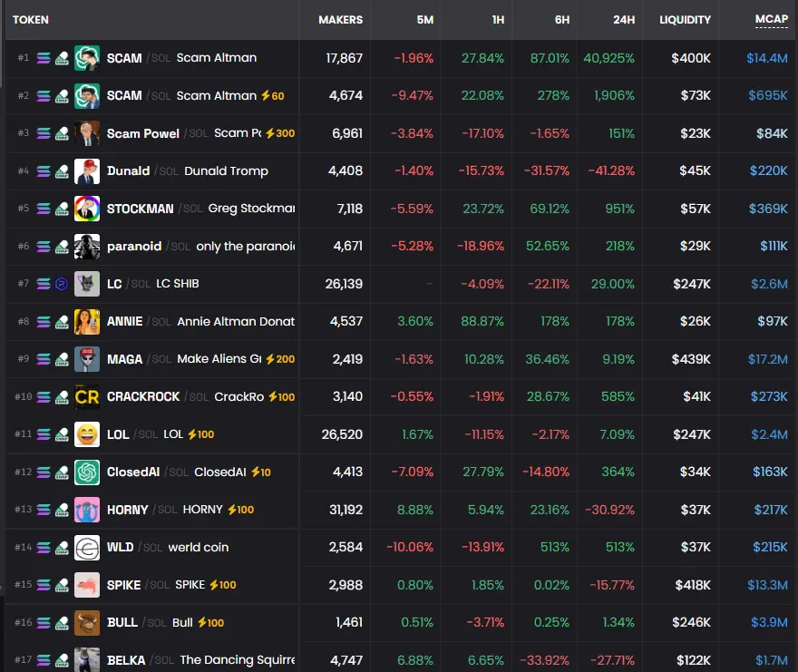Click the Solana chain icon in Dunald row
This screenshot has height=672, width=798.
click(x=44, y=171)
